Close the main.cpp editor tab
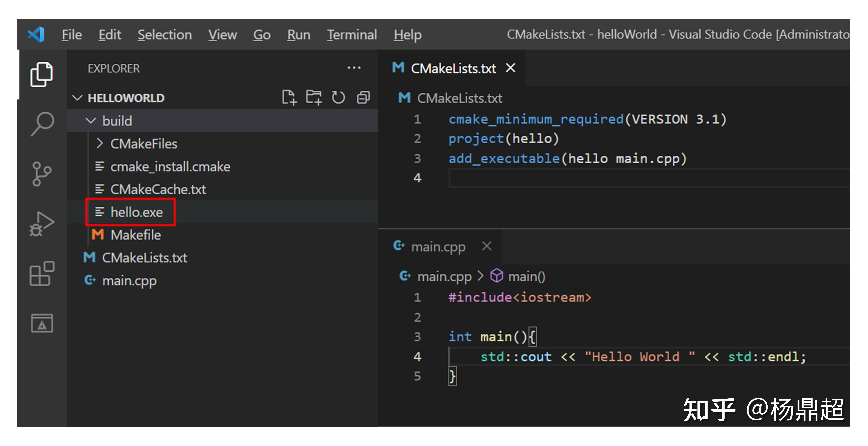The width and height of the screenshot is (868, 446). (x=487, y=246)
